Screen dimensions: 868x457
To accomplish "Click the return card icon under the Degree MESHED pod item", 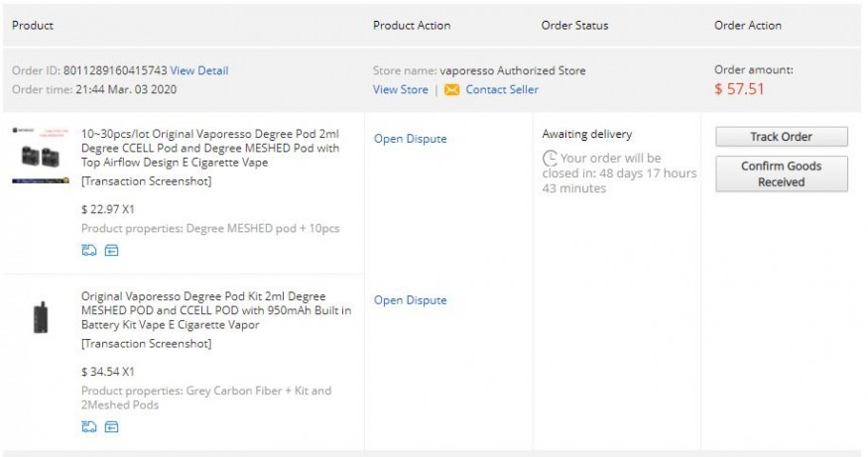I will [111, 251].
